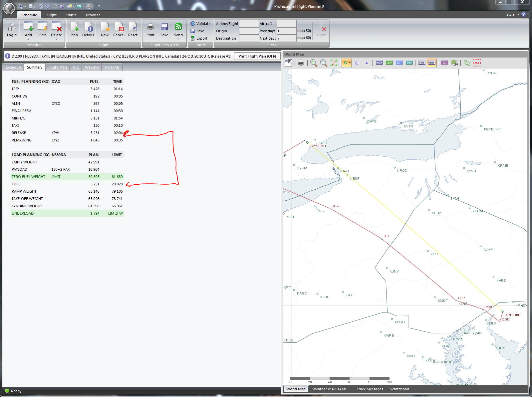Click the fit route to map icon
Viewport: 532px width, 397px height.
[334, 63]
